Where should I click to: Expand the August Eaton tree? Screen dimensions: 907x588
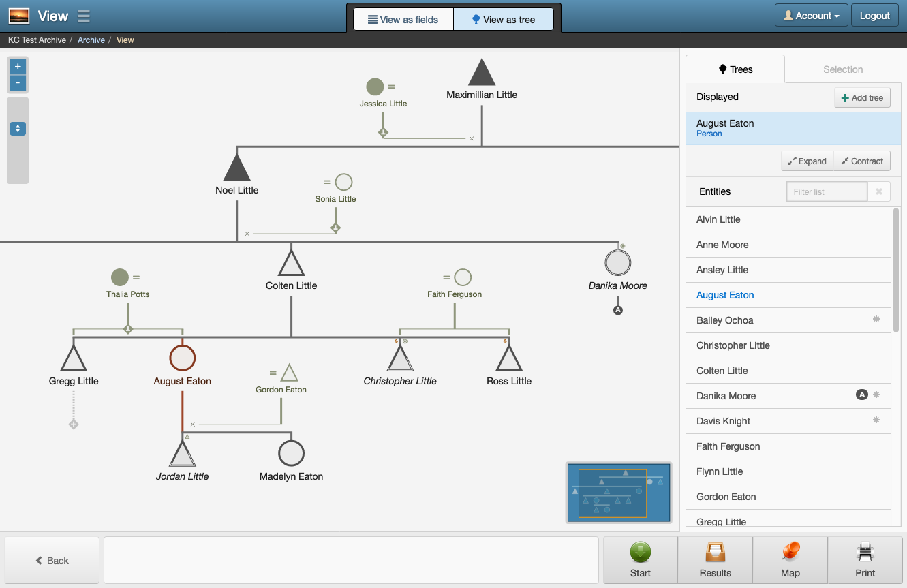(807, 161)
